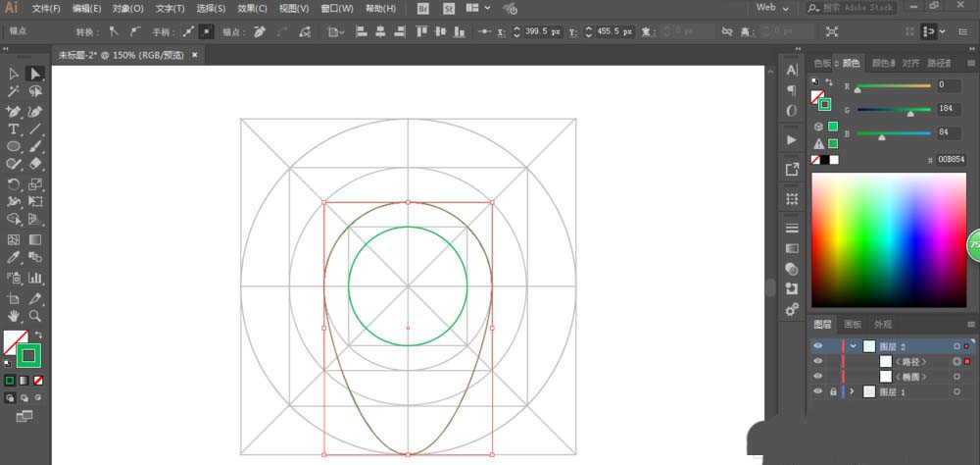This screenshot has height=465, width=980.
Task: Close the 未标题-2 document tab
Action: pos(194,55)
